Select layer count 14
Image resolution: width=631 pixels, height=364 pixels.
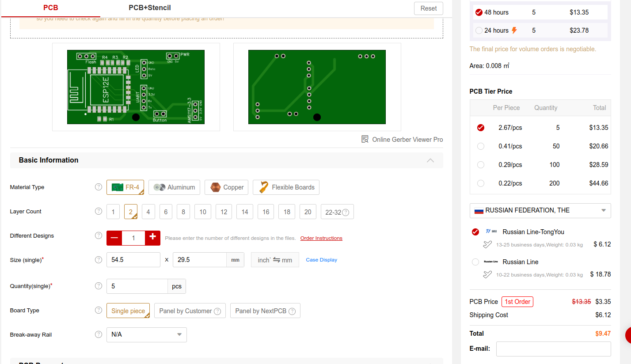pyautogui.click(x=245, y=212)
